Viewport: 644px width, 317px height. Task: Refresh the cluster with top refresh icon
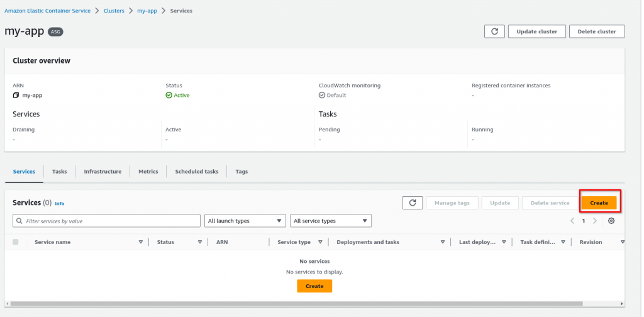pyautogui.click(x=494, y=31)
